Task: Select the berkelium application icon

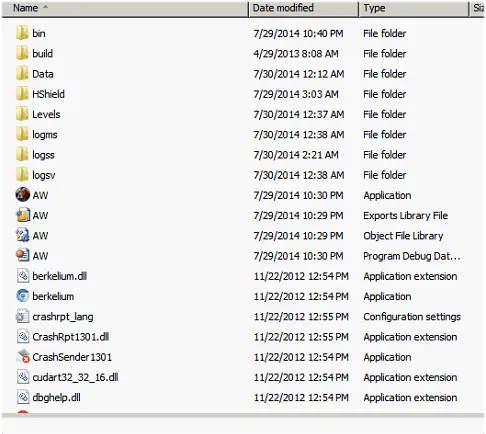Action: pyautogui.click(x=22, y=296)
